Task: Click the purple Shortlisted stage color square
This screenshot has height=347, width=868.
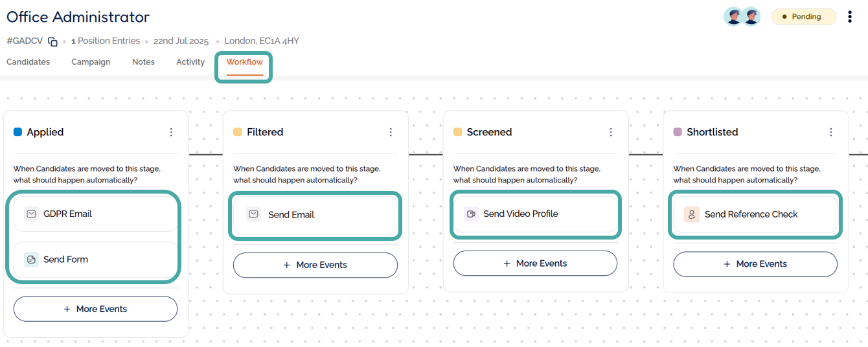Action: tap(678, 132)
